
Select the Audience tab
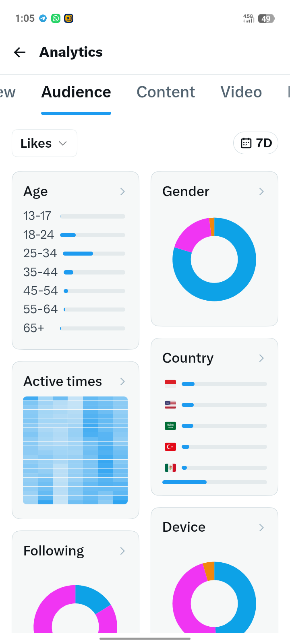pos(76,92)
